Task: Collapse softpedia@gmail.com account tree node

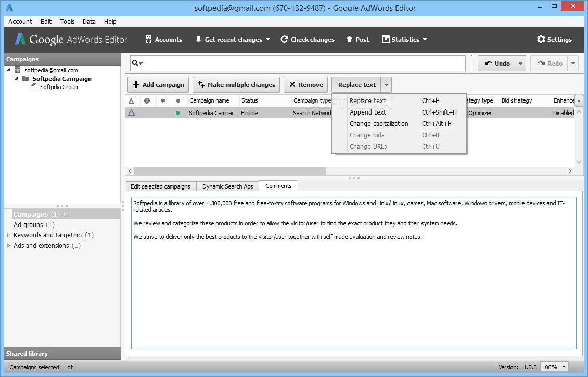Action: point(9,70)
